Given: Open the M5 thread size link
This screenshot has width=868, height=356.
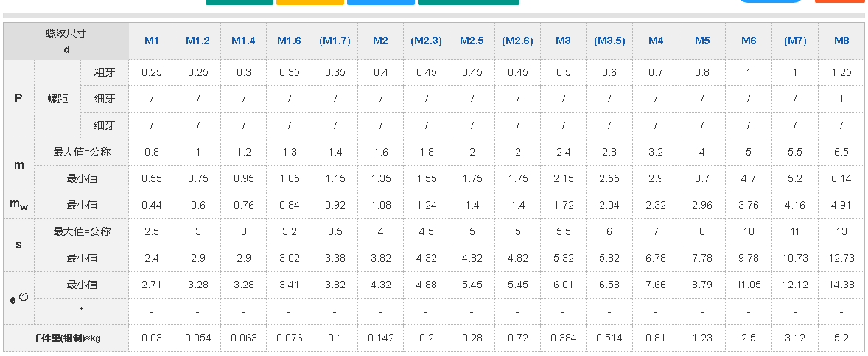Looking at the screenshot, I should click(702, 41).
